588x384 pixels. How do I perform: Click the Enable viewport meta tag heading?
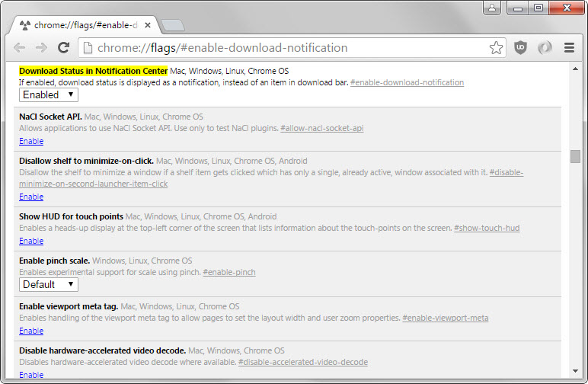click(x=69, y=306)
